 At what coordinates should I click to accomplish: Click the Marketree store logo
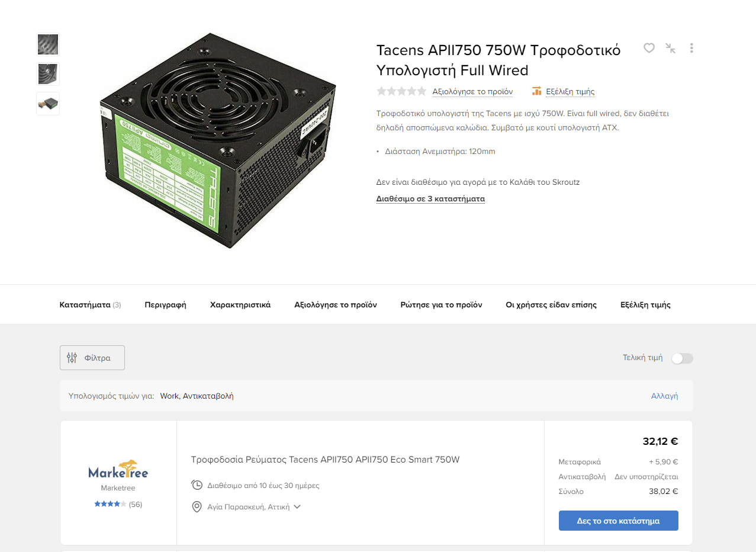pyautogui.click(x=118, y=470)
